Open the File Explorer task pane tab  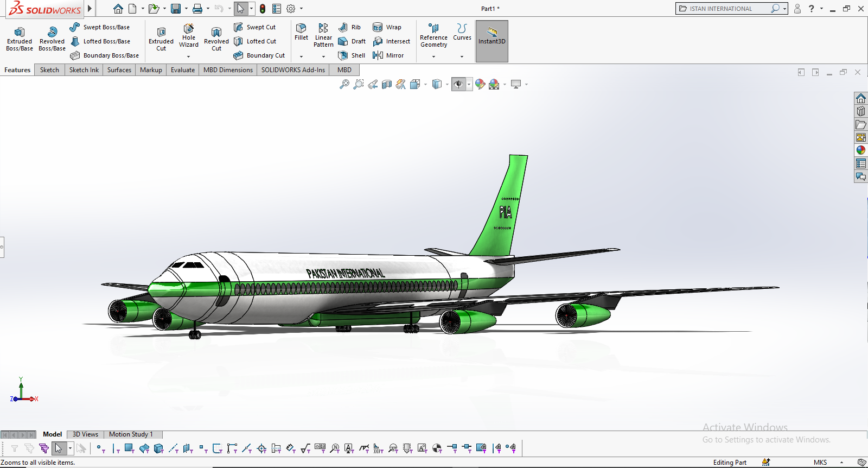pyautogui.click(x=861, y=124)
